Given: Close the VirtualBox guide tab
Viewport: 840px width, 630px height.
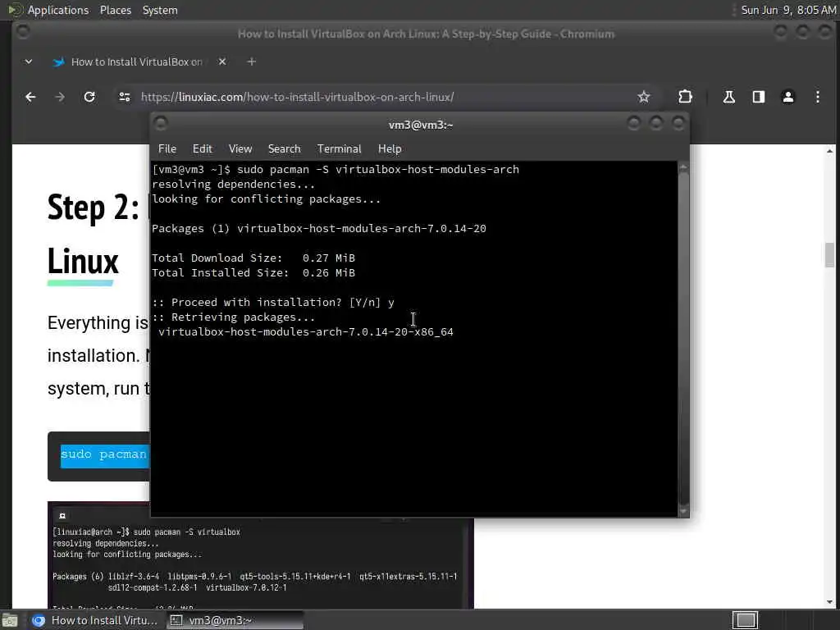Looking at the screenshot, I should [222, 62].
